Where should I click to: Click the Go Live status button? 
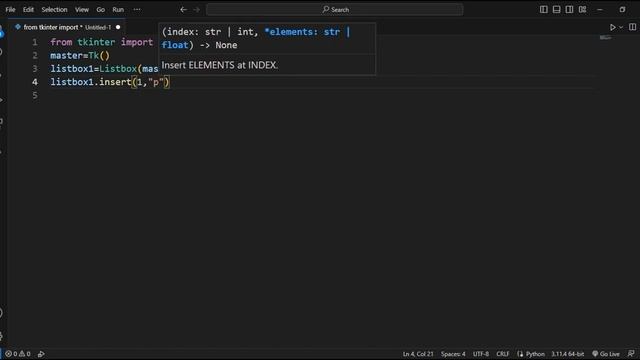click(x=606, y=354)
